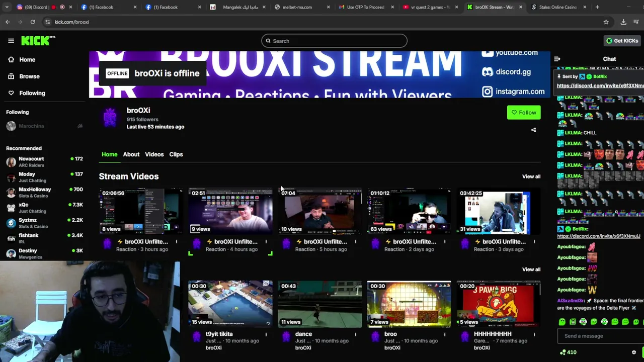Viewport: 644px width, 362px height.
Task: Open options menu for 2 days ago video
Action: 445,242
